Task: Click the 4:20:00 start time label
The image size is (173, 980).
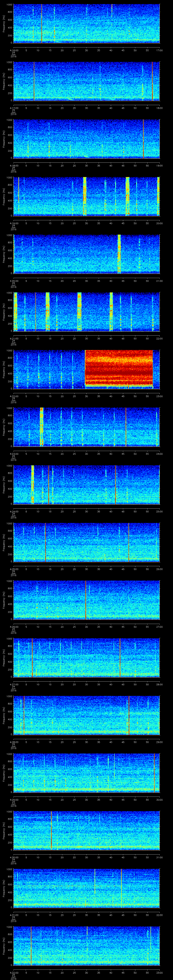Action: pos(14,281)
